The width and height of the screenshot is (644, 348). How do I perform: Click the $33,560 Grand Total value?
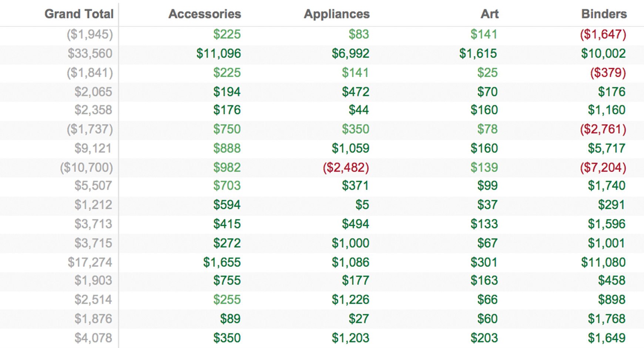90,54
